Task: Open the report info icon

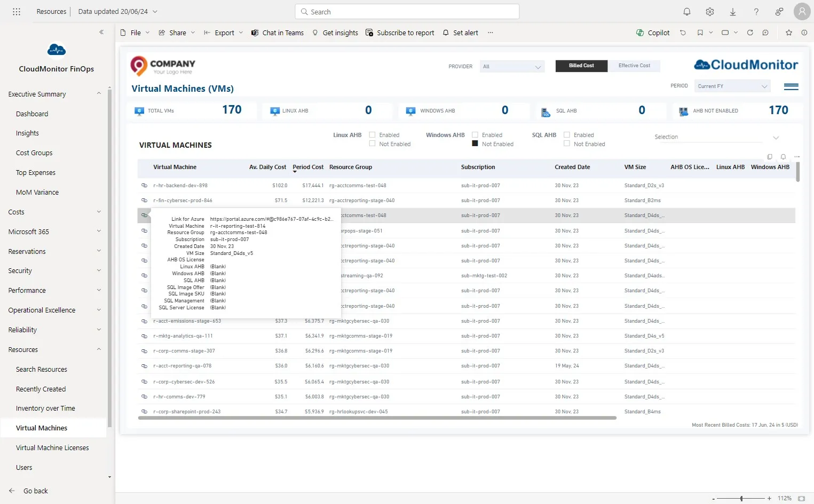Action: (804, 33)
